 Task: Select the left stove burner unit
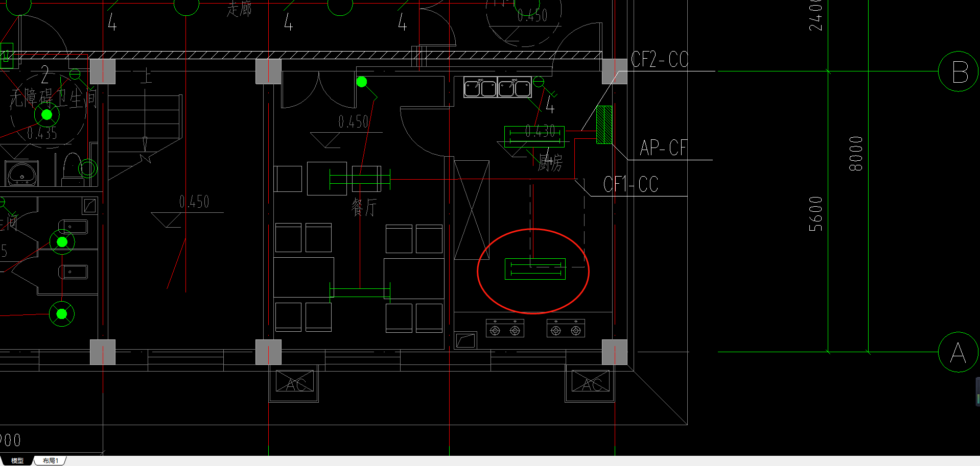tap(505, 329)
